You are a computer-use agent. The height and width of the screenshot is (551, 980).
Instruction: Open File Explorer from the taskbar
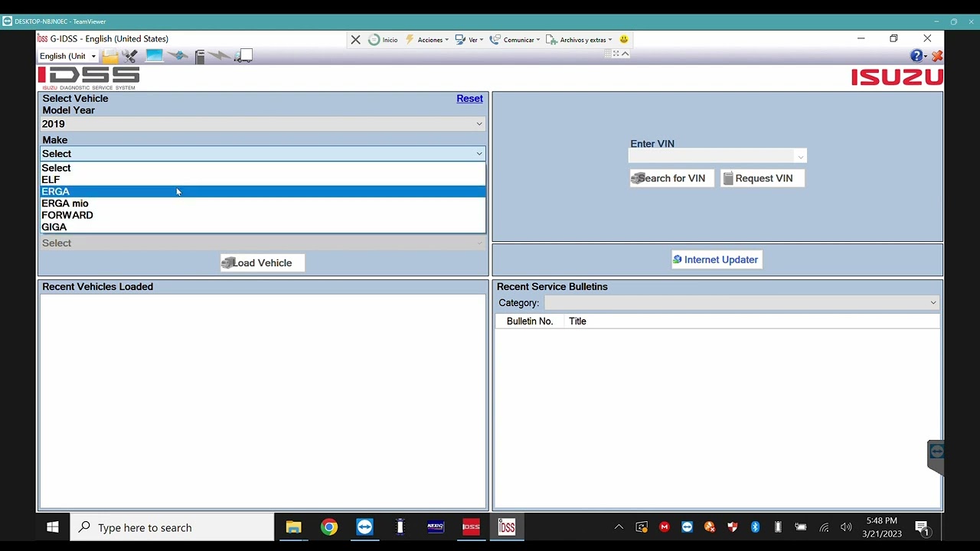[293, 527]
